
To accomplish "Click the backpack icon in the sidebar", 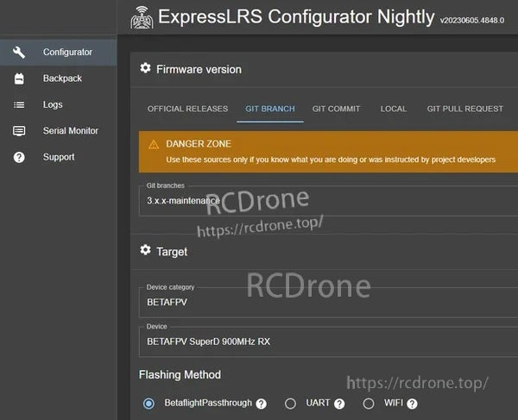I will pyautogui.click(x=19, y=78).
